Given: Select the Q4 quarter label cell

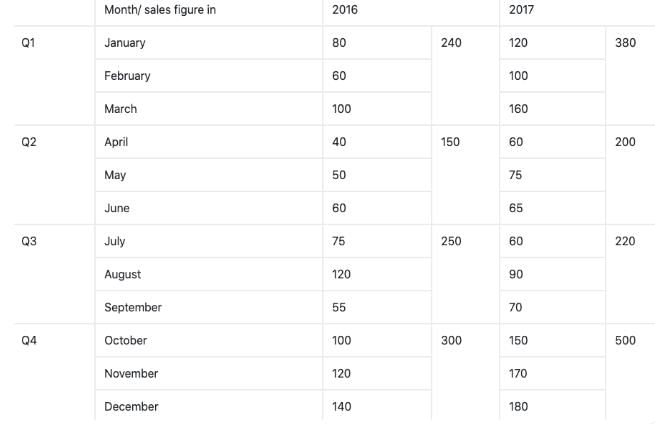Looking at the screenshot, I should [x=29, y=340].
